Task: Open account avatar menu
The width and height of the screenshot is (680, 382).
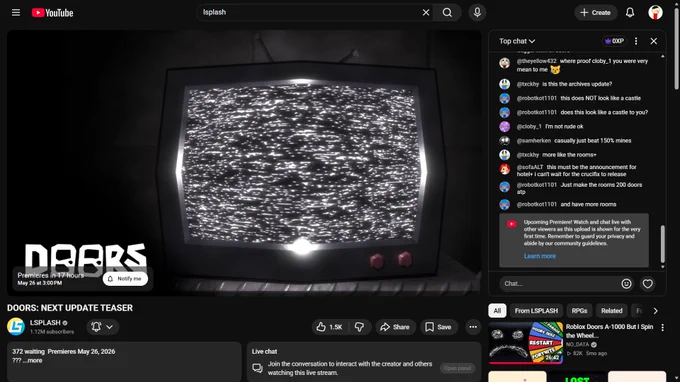Action: pos(655,13)
